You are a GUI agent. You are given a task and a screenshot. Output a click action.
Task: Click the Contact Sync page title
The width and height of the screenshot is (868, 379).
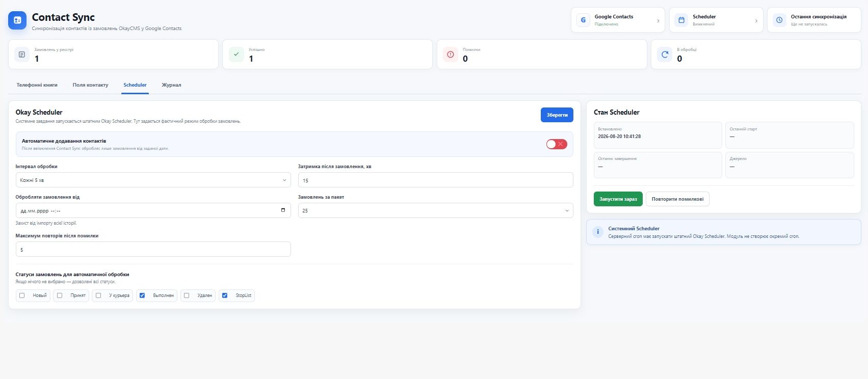63,17
